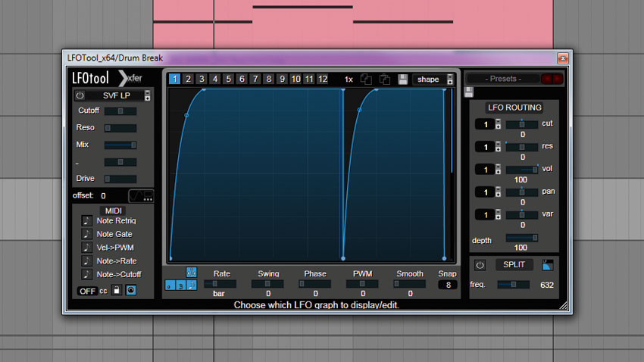The image size is (644, 362).
Task: Select LFO graph 1
Action: pyautogui.click(x=174, y=79)
